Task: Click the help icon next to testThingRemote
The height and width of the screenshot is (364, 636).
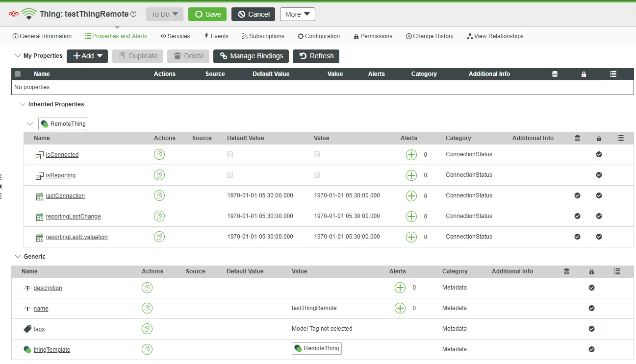Action: coord(134,14)
